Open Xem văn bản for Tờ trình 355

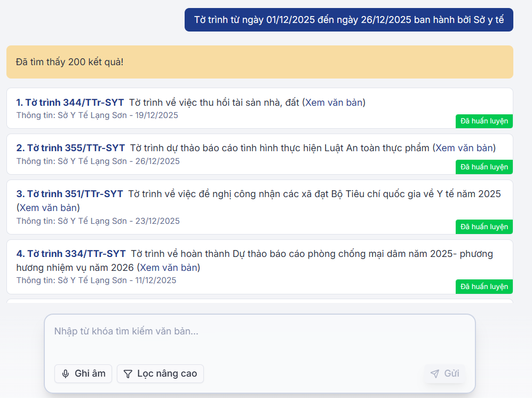(465, 148)
